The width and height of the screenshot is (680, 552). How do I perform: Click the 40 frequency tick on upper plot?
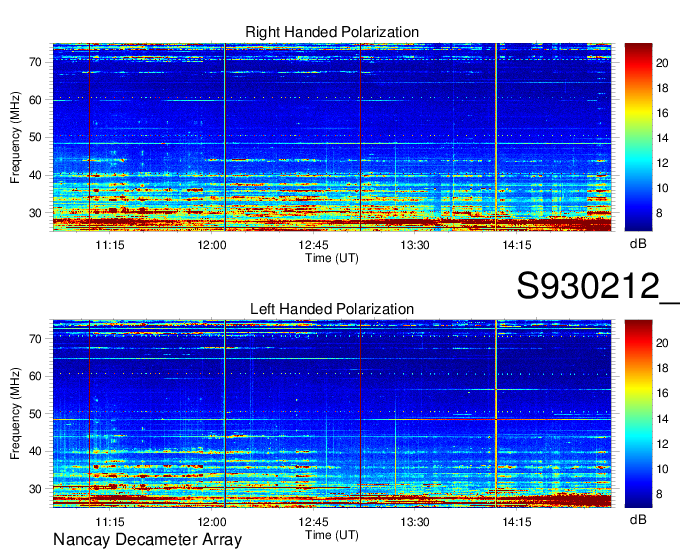click(35, 176)
